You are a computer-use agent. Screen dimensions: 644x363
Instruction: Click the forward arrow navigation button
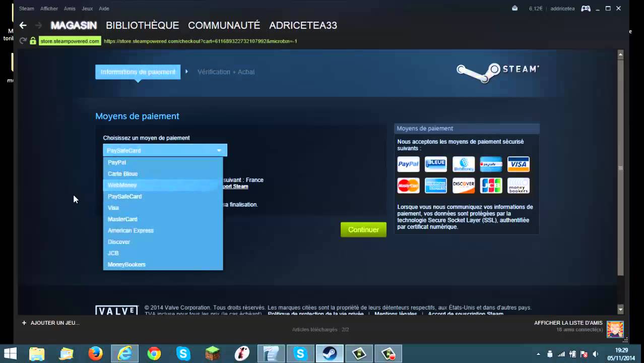[38, 25]
